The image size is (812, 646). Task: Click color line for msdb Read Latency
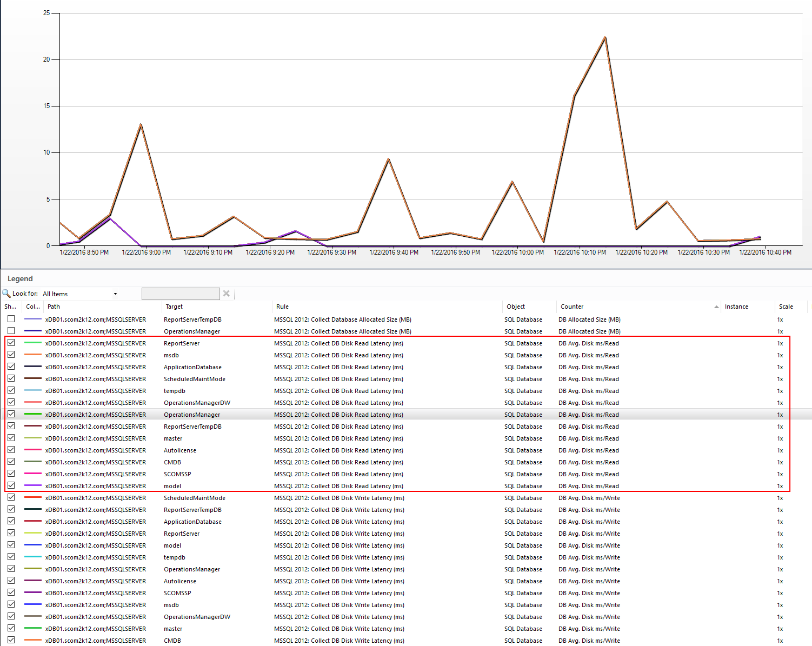pos(33,355)
